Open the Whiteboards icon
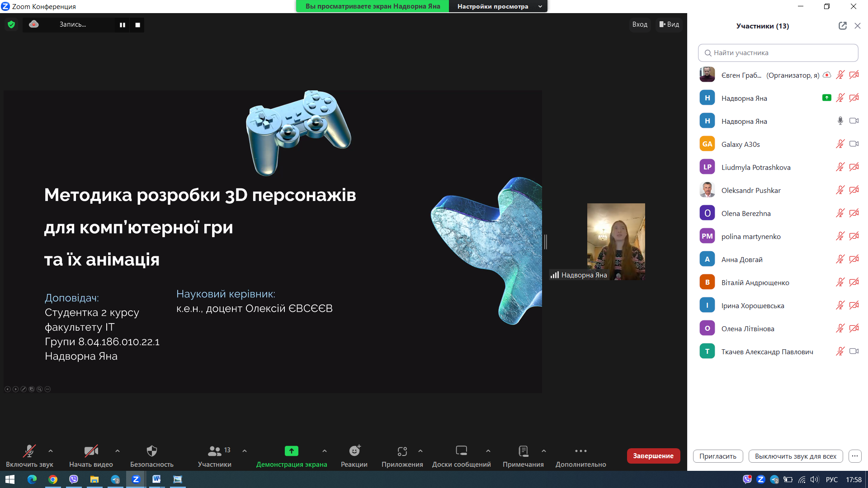 [x=461, y=451]
